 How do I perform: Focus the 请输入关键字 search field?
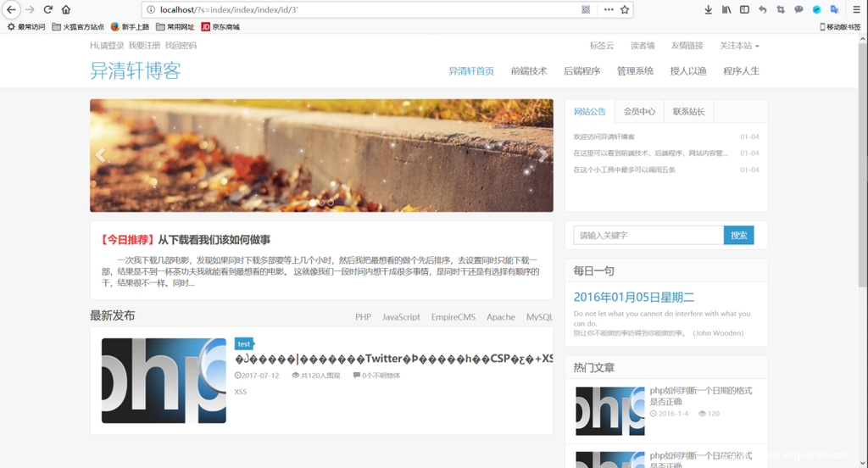pyautogui.click(x=648, y=235)
